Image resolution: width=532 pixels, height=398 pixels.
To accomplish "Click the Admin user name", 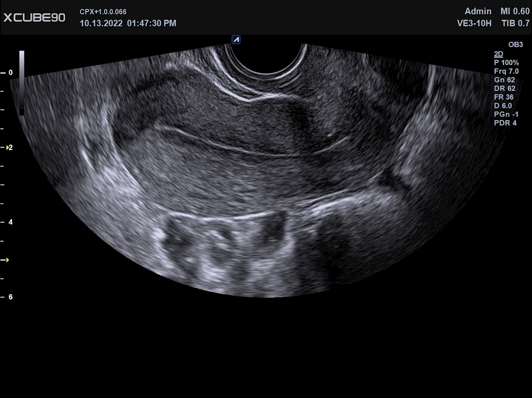I will point(478,11).
